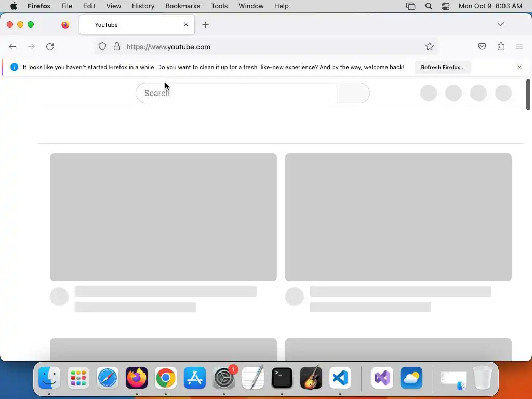Viewport: 532px width, 399px height.
Task: Open System Settings from the Dock
Action: (x=224, y=378)
